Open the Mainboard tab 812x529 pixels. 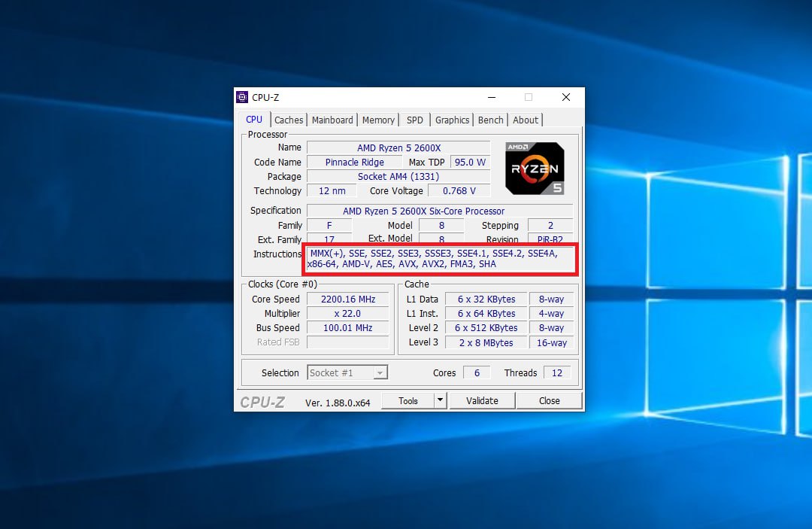click(x=332, y=120)
